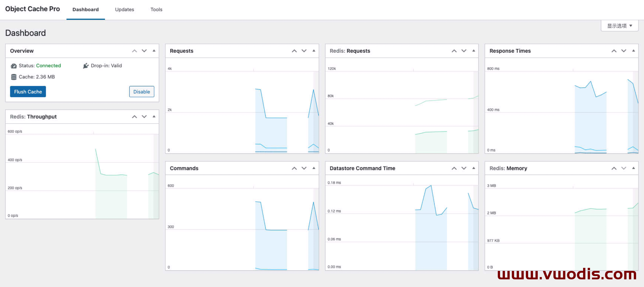Click the move-down arrow on the Commands widget

pos(304,168)
